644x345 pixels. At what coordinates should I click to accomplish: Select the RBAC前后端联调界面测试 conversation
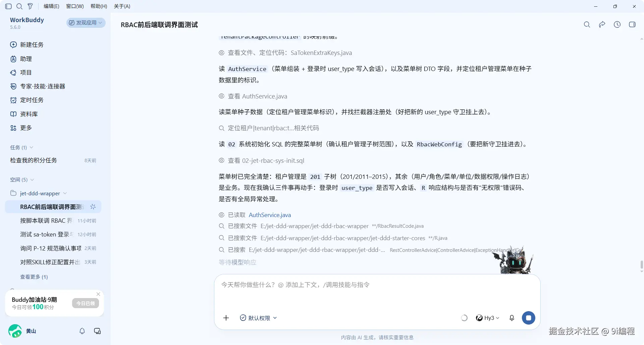pyautogui.click(x=53, y=207)
